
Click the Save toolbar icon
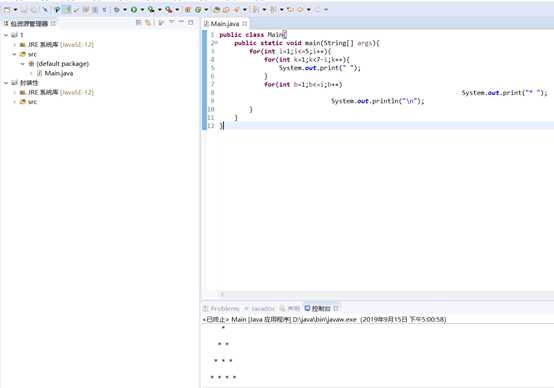pos(24,10)
